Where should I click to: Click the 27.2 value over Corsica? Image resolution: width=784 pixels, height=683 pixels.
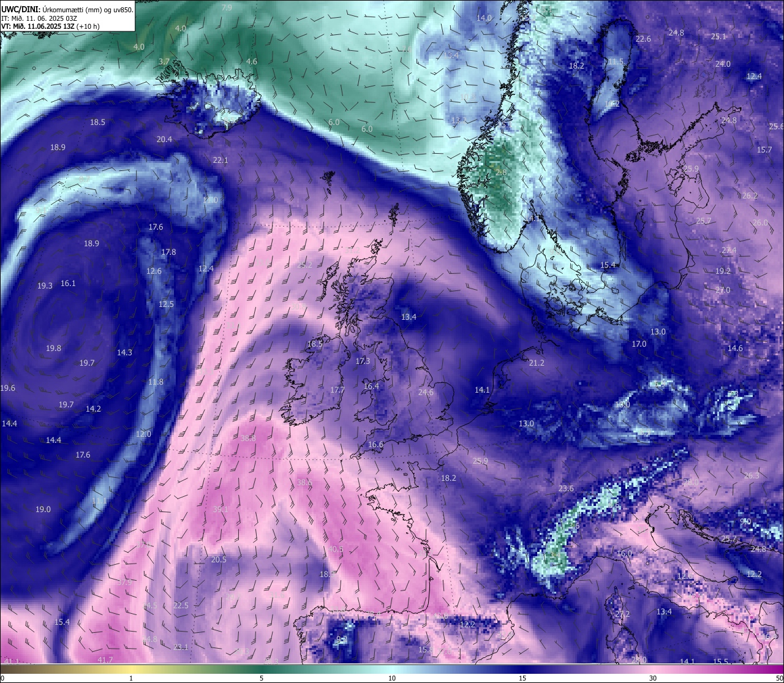point(622,614)
